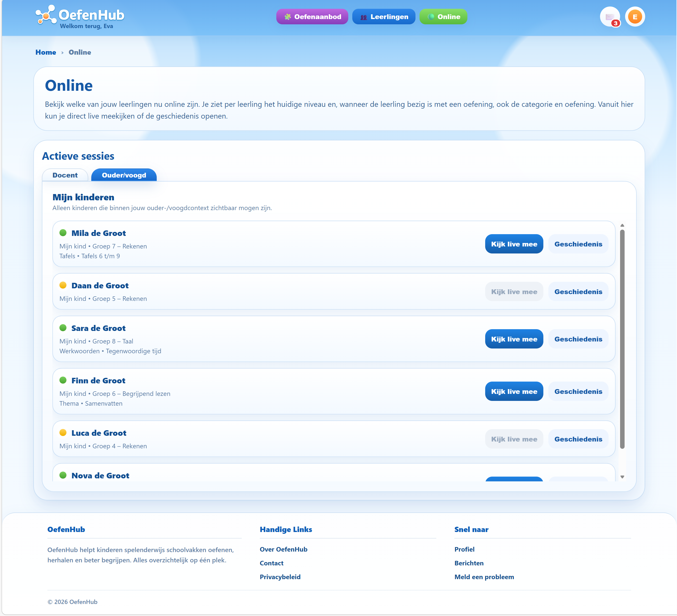Click Werkwoorden • Tegenwoordige tijd text
The width and height of the screenshot is (677, 616).
click(110, 351)
